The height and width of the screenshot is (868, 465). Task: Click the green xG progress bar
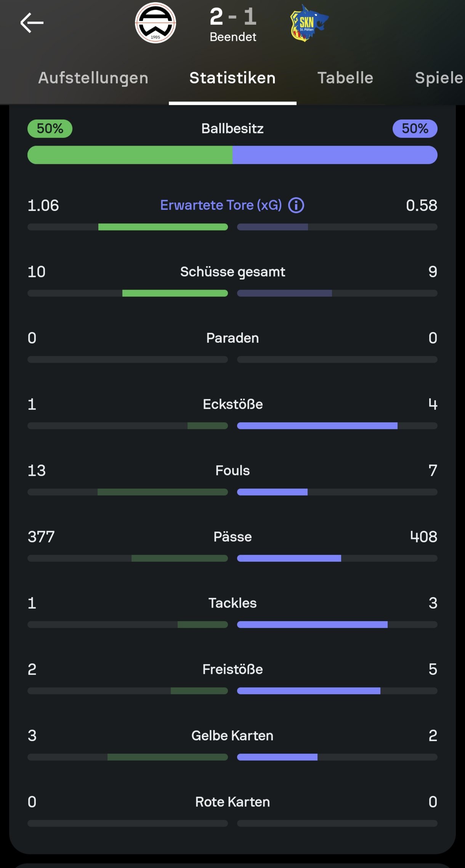click(x=163, y=227)
